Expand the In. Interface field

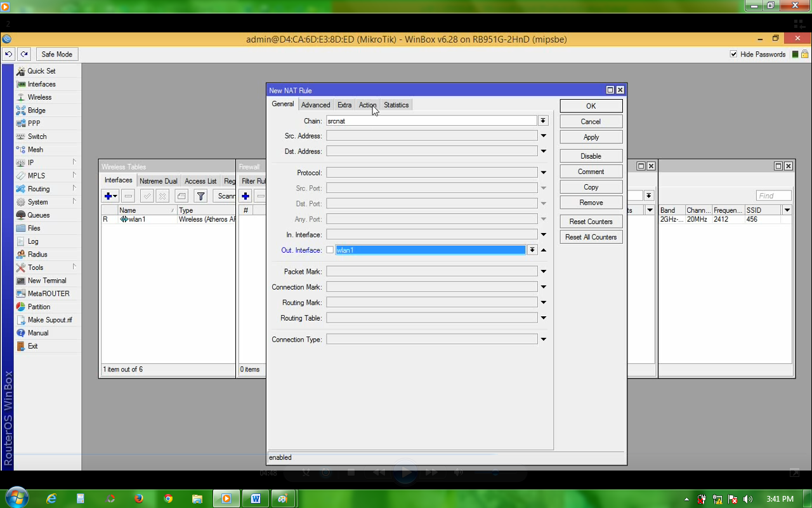pos(544,235)
